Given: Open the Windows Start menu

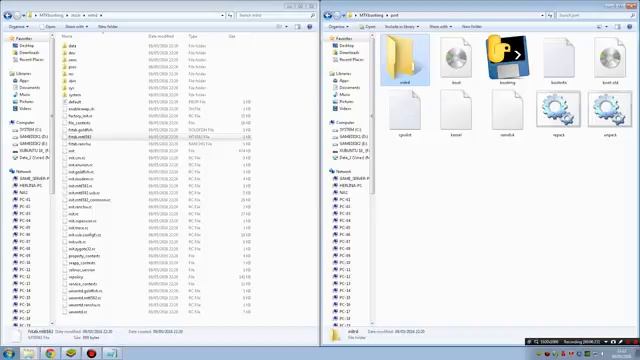Looking at the screenshot, I should (8, 353).
